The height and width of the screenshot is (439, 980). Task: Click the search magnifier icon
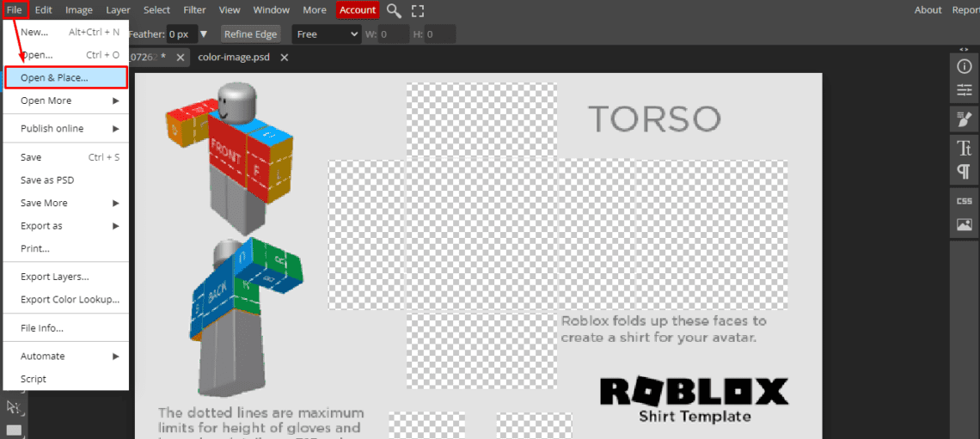(x=394, y=10)
